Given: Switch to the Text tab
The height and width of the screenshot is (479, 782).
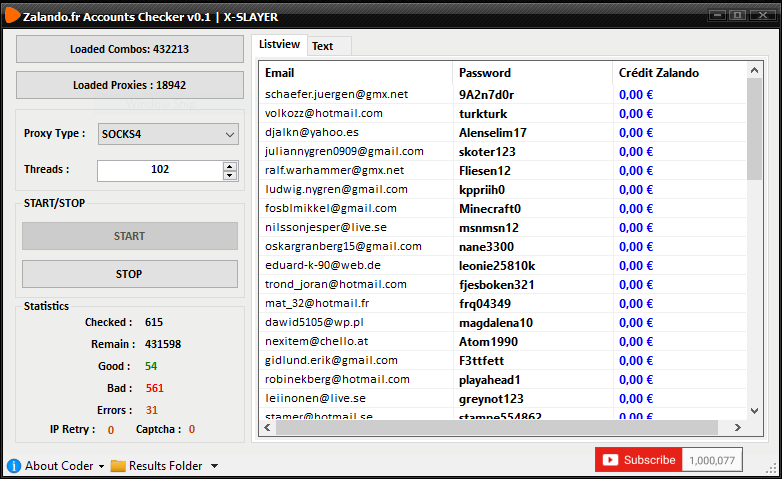Looking at the screenshot, I should [329, 46].
